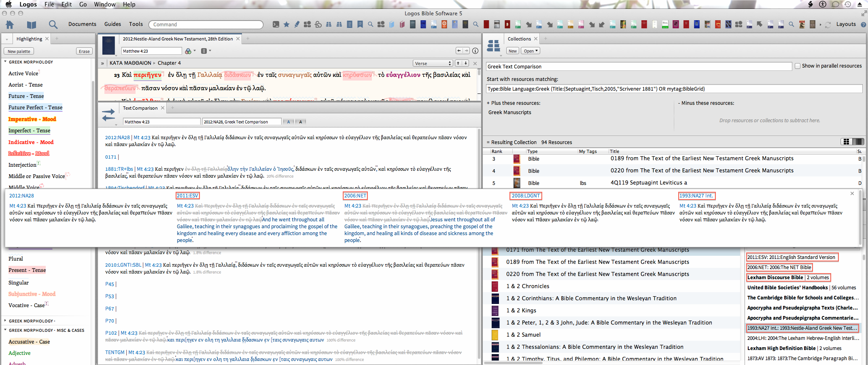The image size is (868, 365).
Task: Enable Show in parallel resources checkbox
Action: (x=798, y=66)
